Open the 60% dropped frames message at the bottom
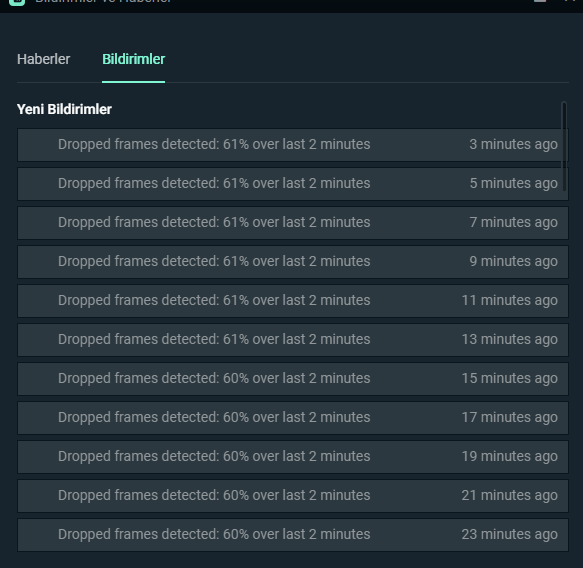 coord(293,535)
